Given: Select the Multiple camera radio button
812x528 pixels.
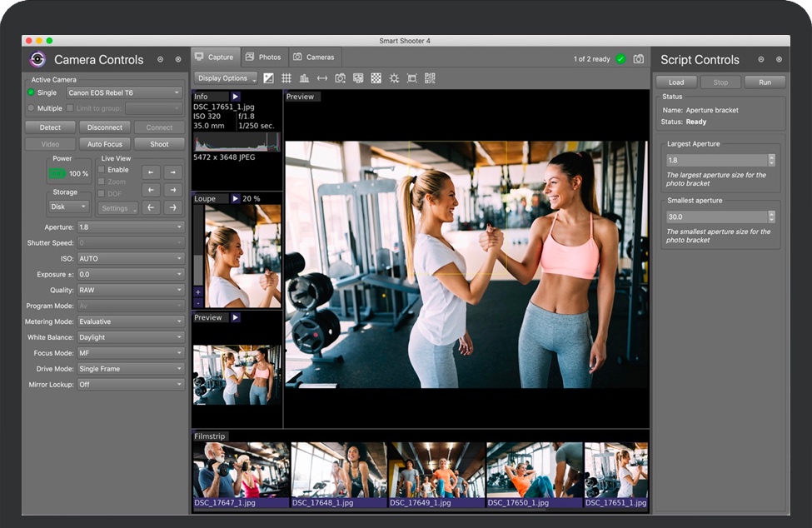Looking at the screenshot, I should coord(32,108).
